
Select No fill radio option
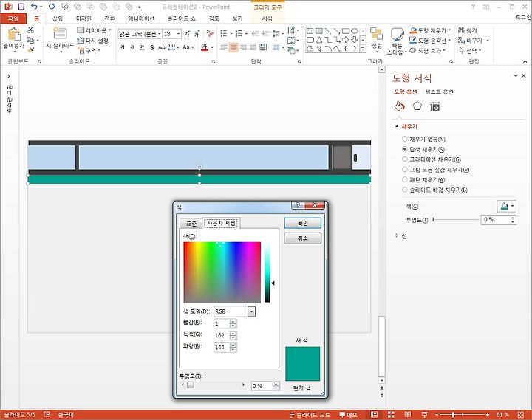tap(404, 139)
